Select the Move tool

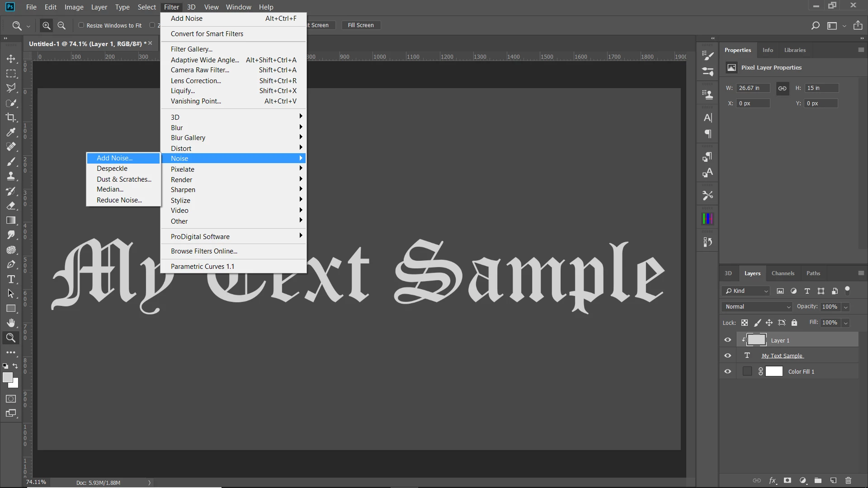(x=11, y=59)
